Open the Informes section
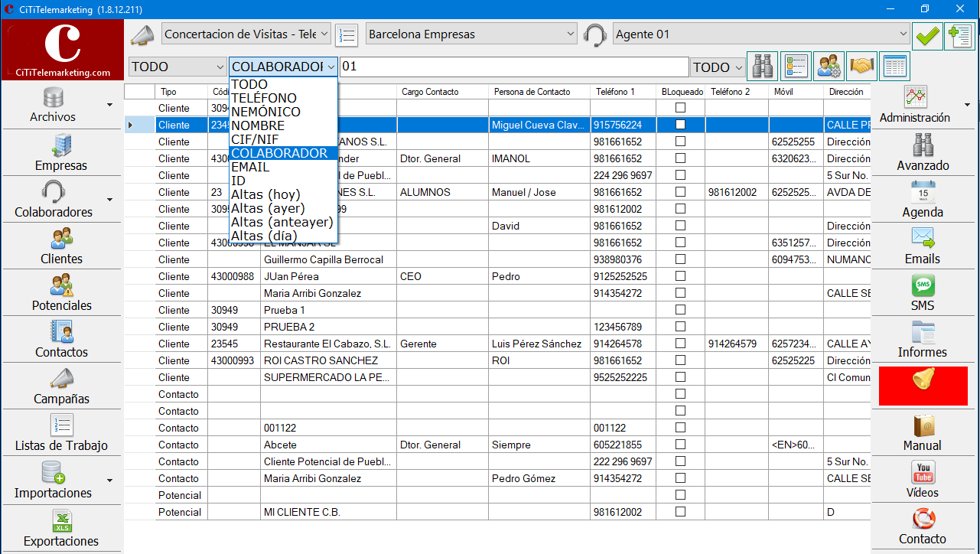This screenshot has height=554, width=980. pyautogui.click(x=923, y=339)
